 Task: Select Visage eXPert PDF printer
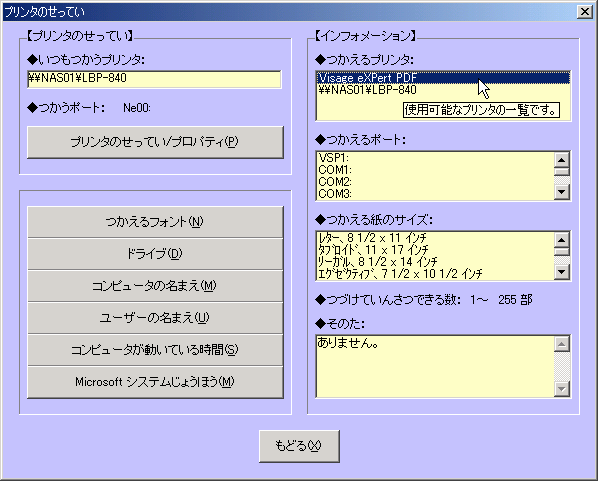(443, 78)
